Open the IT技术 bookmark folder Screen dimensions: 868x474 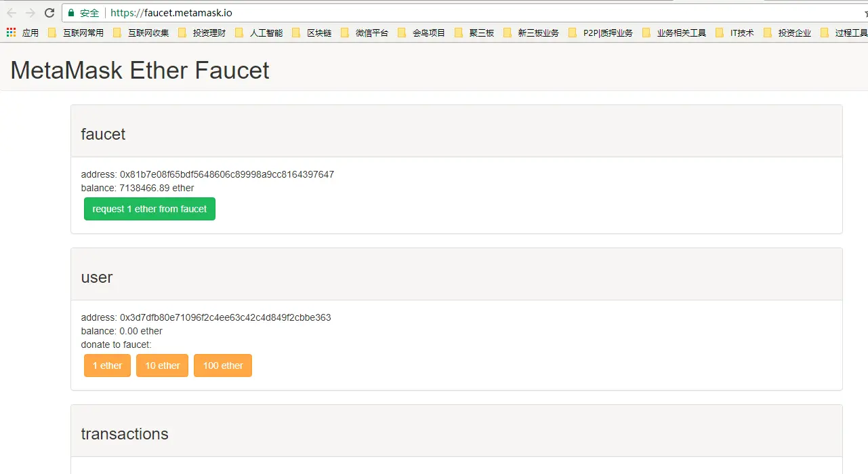(735, 33)
